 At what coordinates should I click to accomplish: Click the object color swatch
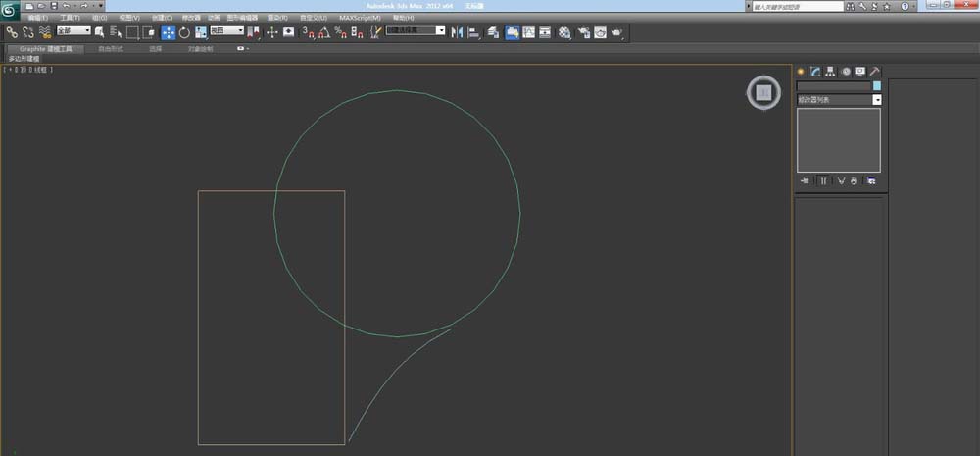tap(876, 86)
